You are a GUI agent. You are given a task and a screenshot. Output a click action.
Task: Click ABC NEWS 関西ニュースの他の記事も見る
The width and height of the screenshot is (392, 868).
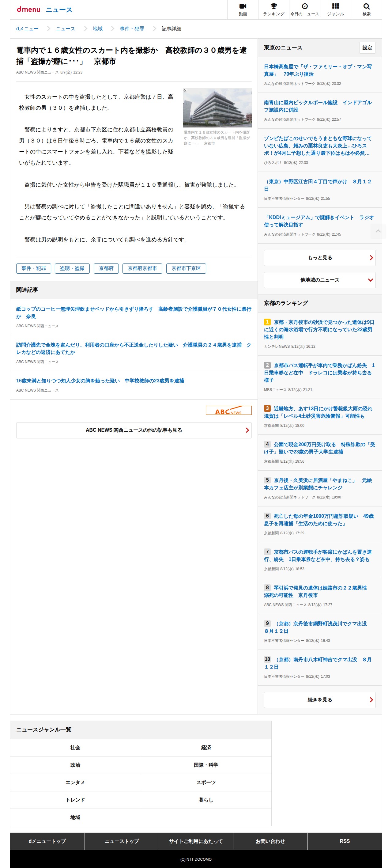pyautogui.click(x=134, y=430)
